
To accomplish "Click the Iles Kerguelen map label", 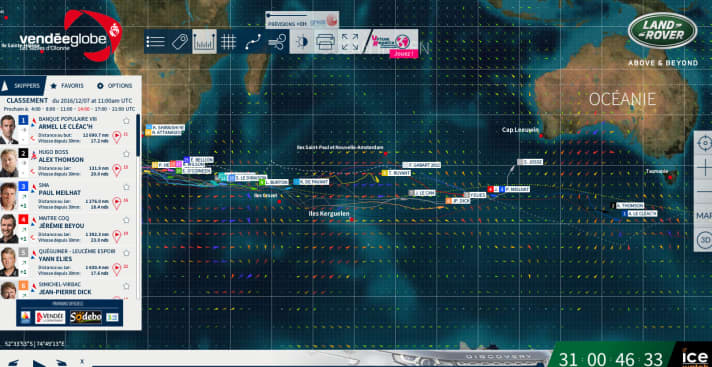I will [x=329, y=213].
